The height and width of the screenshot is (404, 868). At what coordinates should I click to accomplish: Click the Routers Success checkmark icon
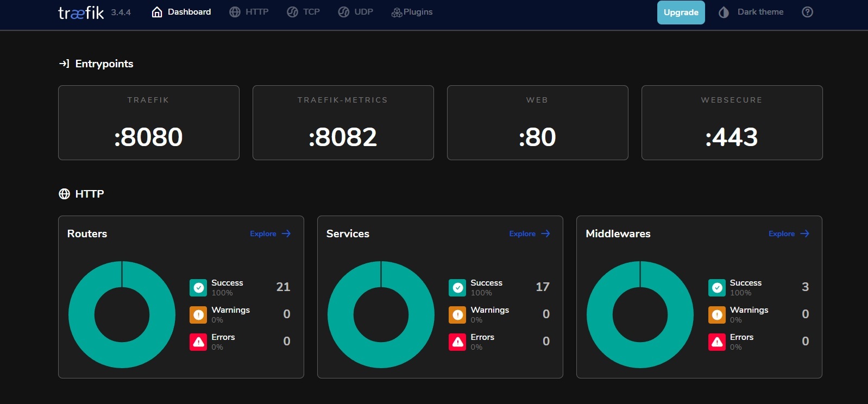[198, 288]
